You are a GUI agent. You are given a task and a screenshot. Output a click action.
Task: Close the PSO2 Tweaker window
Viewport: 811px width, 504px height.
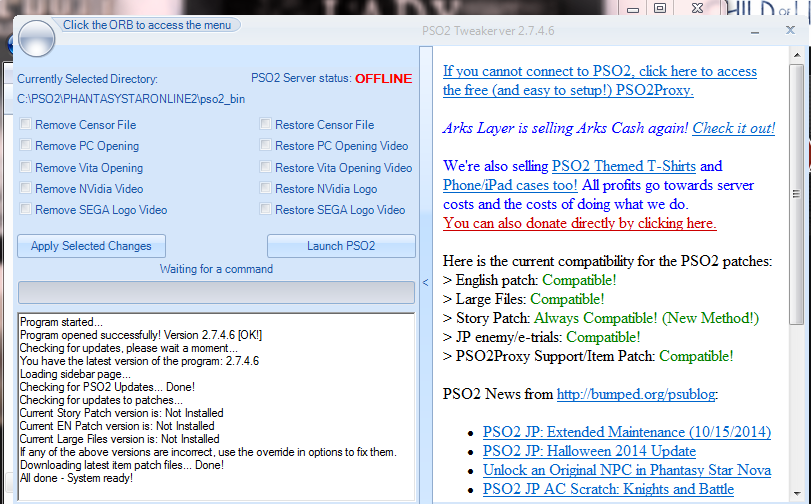click(790, 30)
